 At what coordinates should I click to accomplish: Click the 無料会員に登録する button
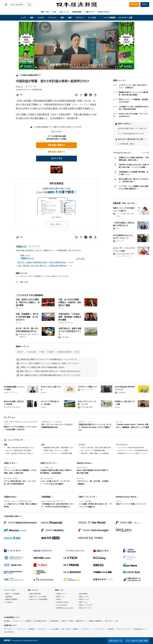(x=56, y=152)
